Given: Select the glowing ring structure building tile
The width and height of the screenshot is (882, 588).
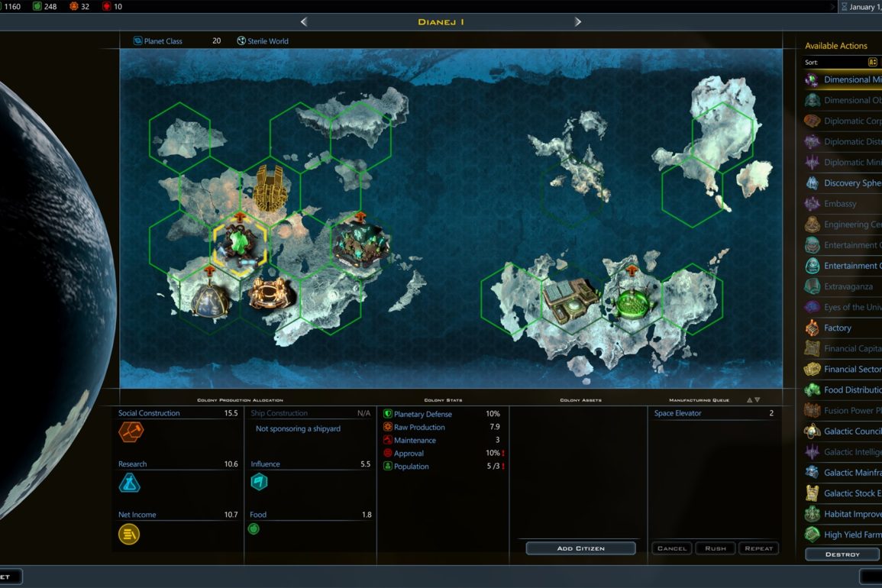Looking at the screenshot, I should pos(271,292).
